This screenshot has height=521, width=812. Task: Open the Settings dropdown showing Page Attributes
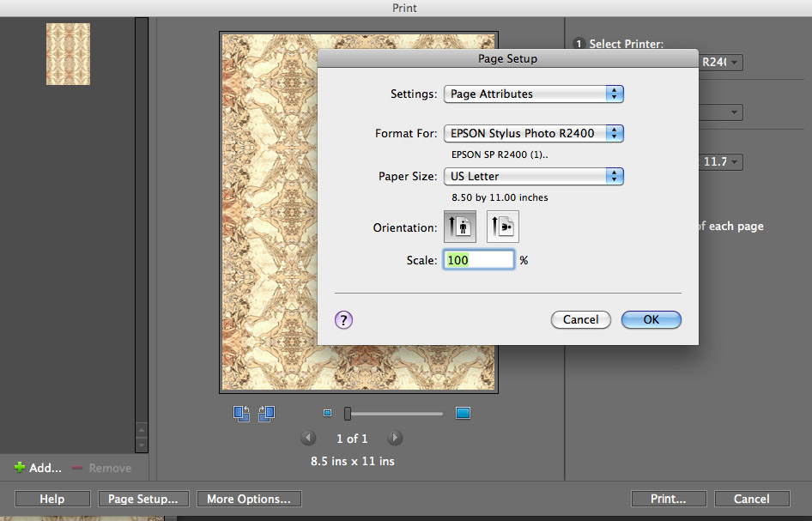(x=533, y=94)
